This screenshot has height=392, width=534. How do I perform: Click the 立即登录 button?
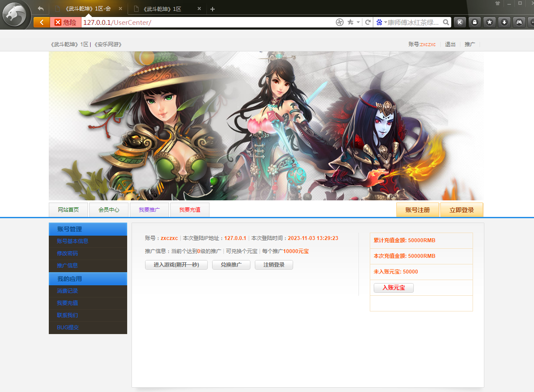[x=462, y=210]
